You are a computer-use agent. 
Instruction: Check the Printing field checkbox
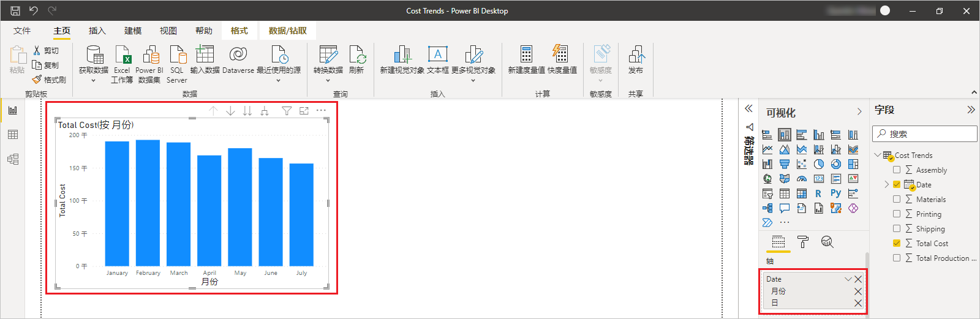pos(897,214)
